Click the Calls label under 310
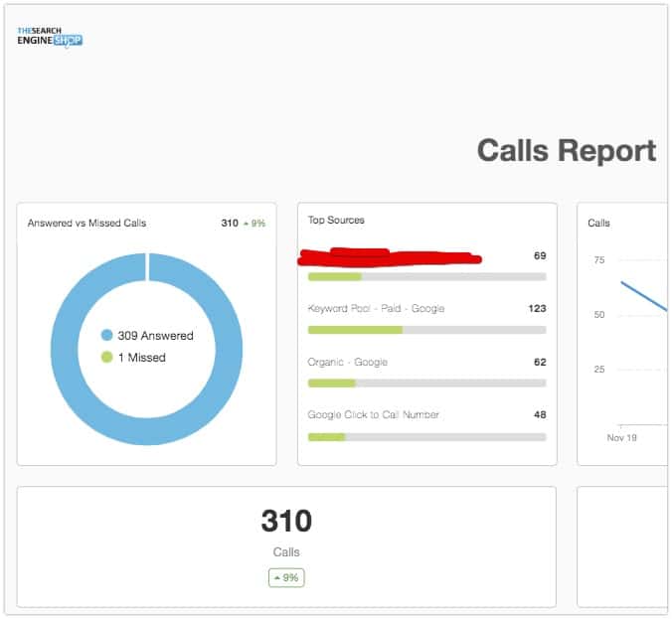 tap(286, 552)
